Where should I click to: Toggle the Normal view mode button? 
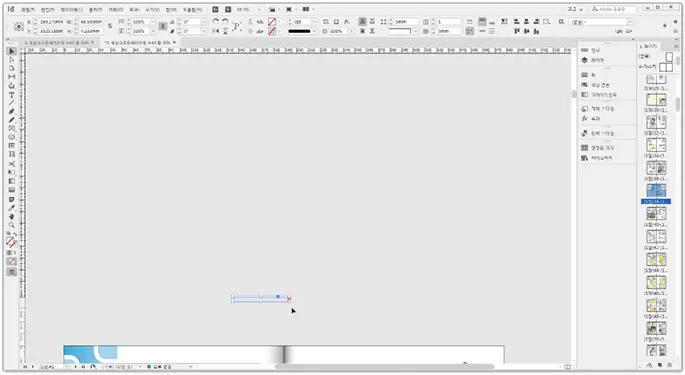point(12,272)
